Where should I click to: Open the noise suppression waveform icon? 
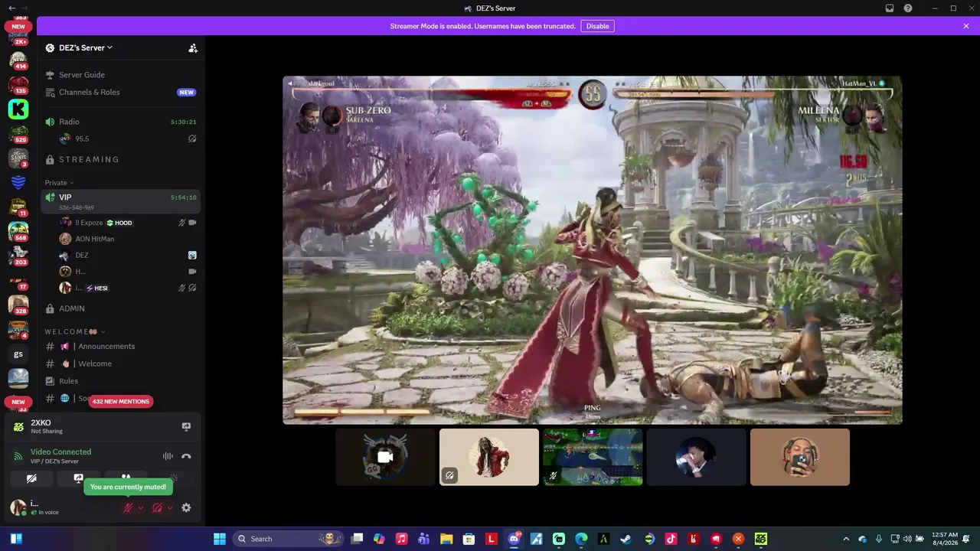(168, 456)
